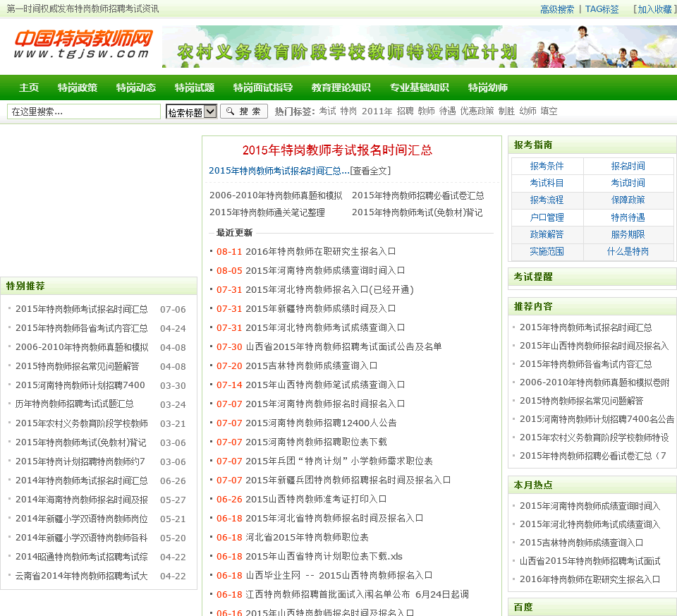Open 2015年新疆特岗教师成绩时间及入口

coord(320,308)
